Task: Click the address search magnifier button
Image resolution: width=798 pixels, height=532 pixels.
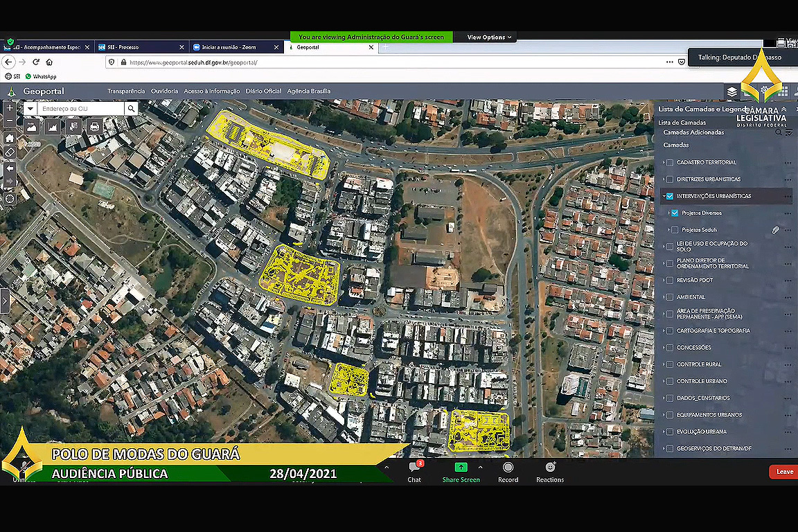Action: [x=132, y=109]
